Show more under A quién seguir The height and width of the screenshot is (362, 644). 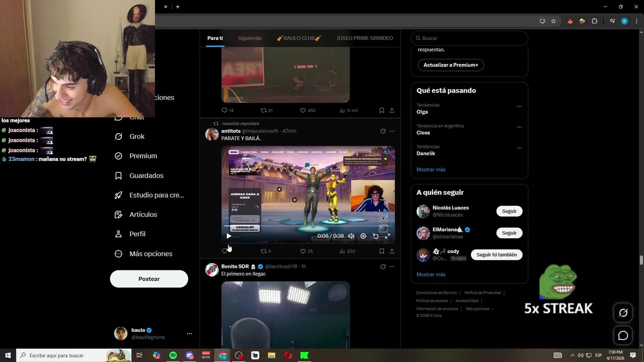431,275
